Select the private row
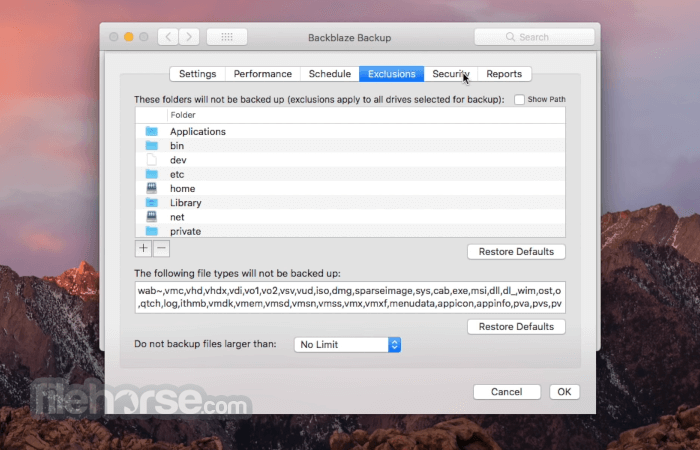 [x=350, y=231]
